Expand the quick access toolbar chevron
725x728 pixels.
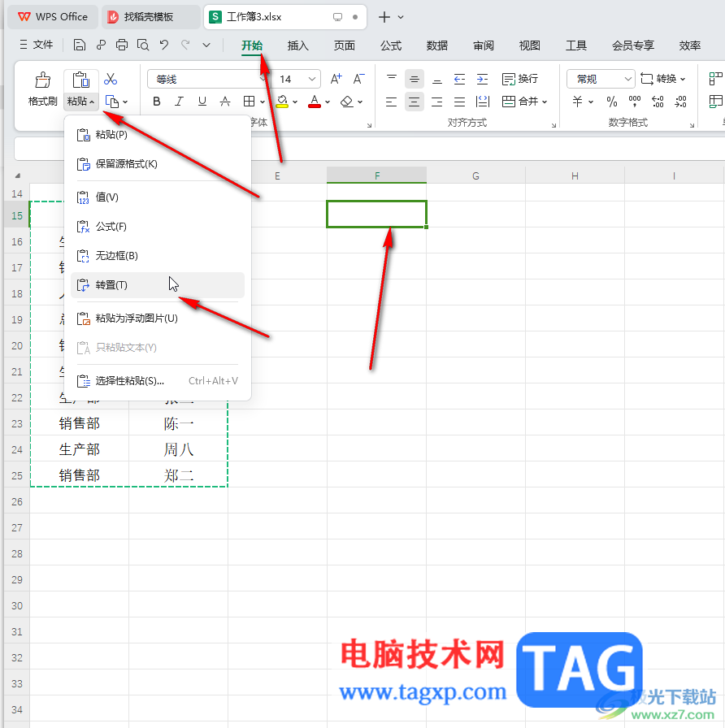pos(206,45)
